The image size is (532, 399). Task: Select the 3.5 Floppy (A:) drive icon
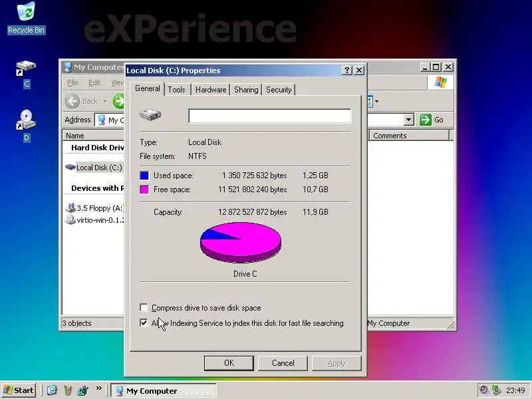(x=70, y=207)
